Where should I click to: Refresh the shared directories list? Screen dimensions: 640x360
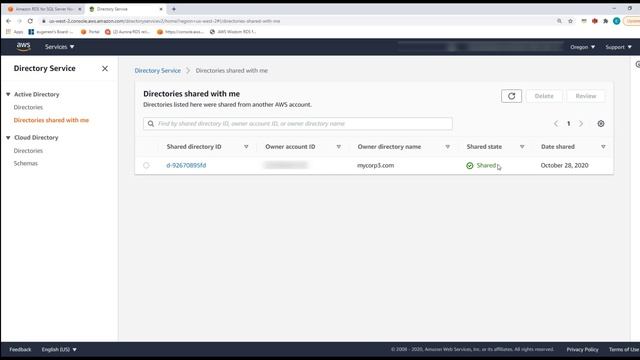pyautogui.click(x=511, y=96)
